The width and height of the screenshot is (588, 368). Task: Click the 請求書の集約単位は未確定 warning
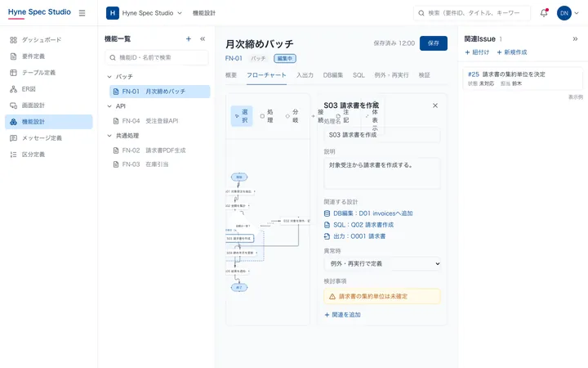coord(381,296)
